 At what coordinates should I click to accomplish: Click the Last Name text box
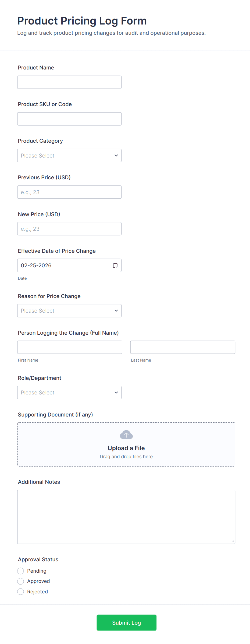(x=183, y=347)
